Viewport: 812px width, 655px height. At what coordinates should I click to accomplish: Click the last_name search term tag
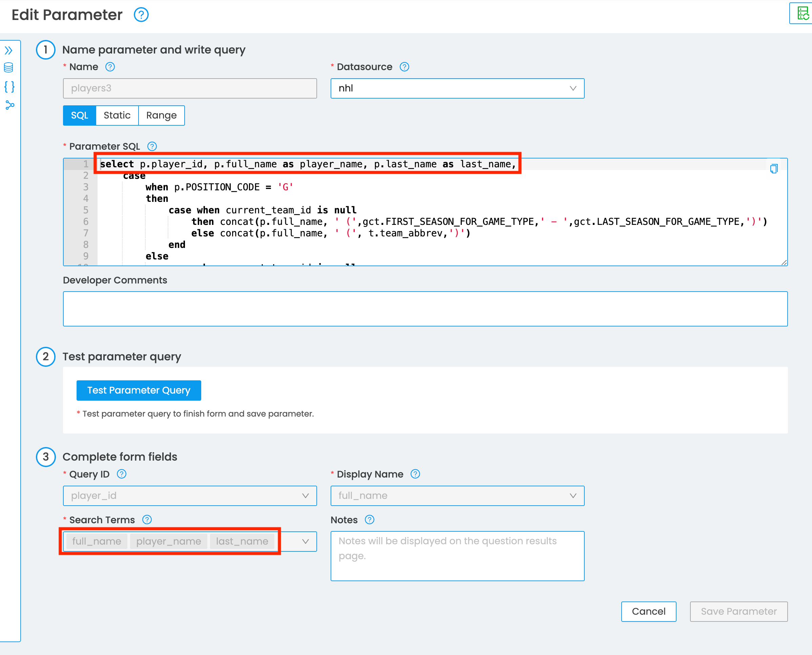pos(242,542)
